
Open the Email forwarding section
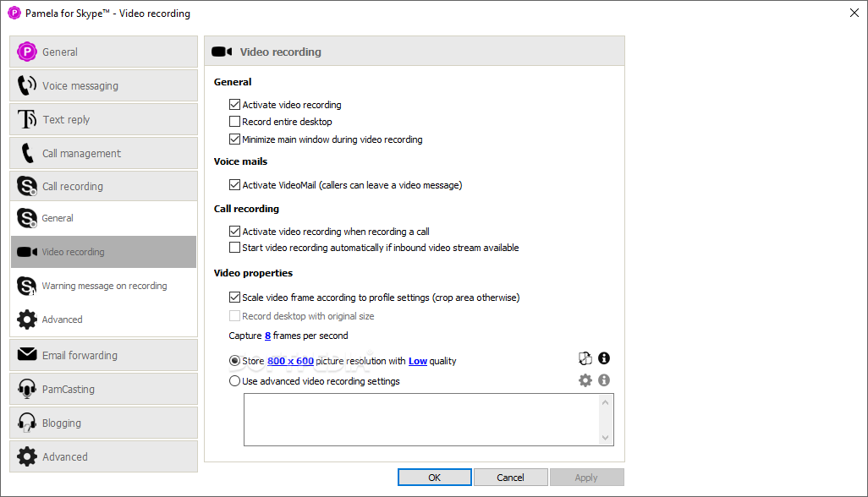click(x=103, y=355)
